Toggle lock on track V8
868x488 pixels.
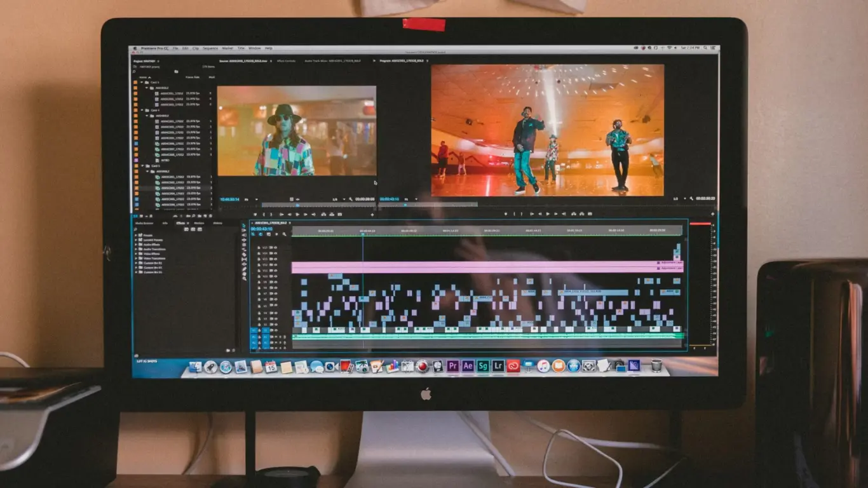coord(259,288)
